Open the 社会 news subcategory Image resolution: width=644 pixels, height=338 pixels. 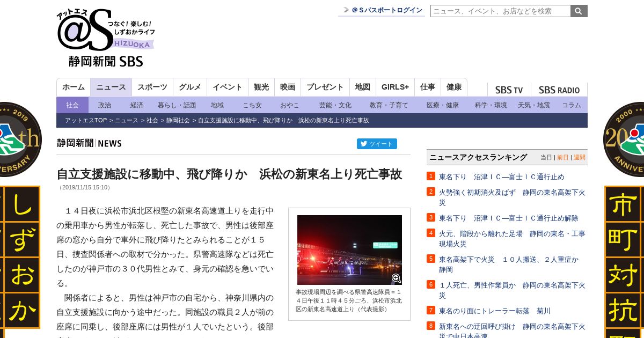click(x=72, y=105)
